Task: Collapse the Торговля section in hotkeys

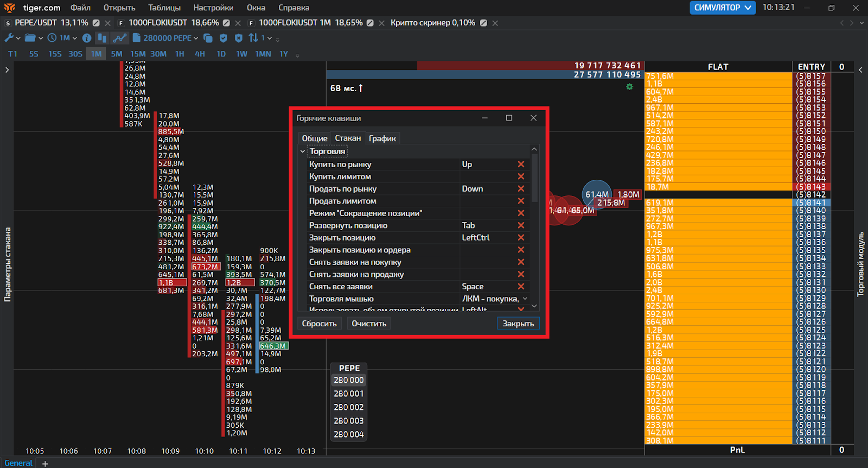Action: (x=303, y=151)
